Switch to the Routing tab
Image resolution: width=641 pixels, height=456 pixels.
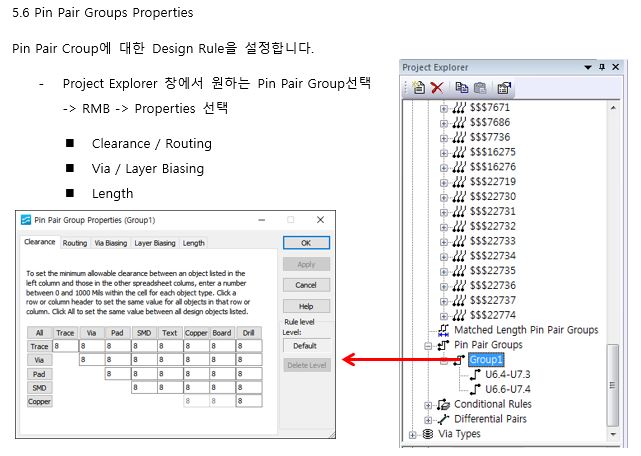pos(75,242)
